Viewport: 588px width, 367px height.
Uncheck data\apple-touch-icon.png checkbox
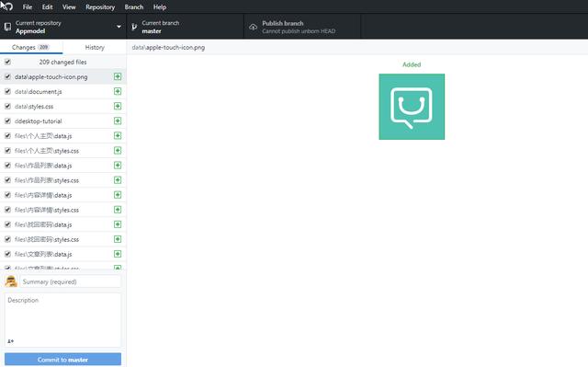click(7, 76)
